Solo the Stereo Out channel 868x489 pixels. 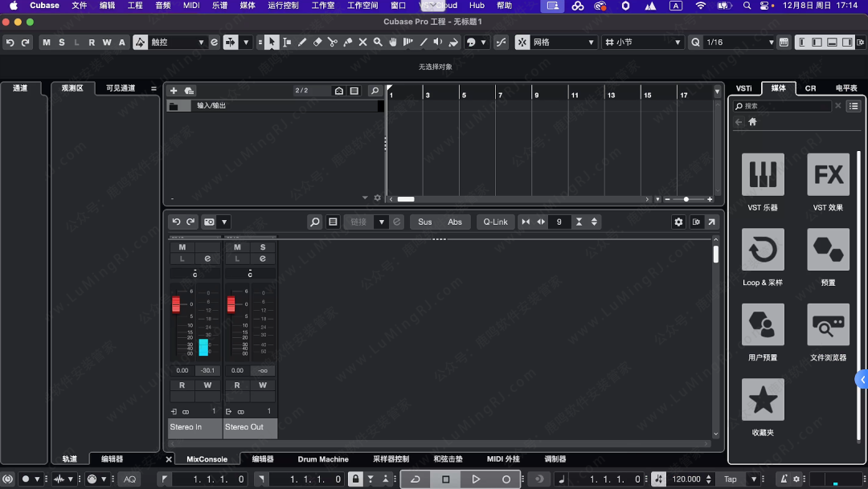[263, 247]
